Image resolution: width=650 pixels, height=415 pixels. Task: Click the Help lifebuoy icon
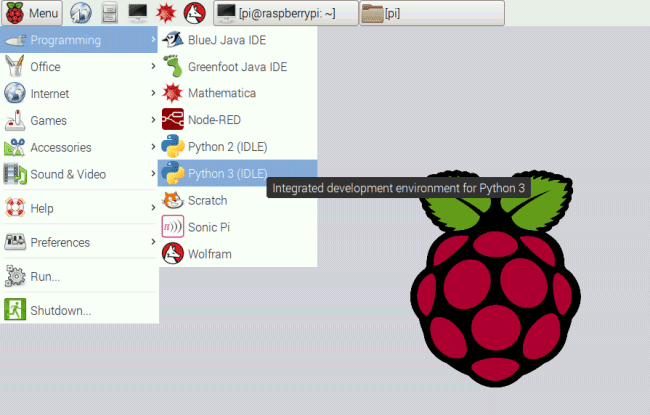pyautogui.click(x=15, y=207)
